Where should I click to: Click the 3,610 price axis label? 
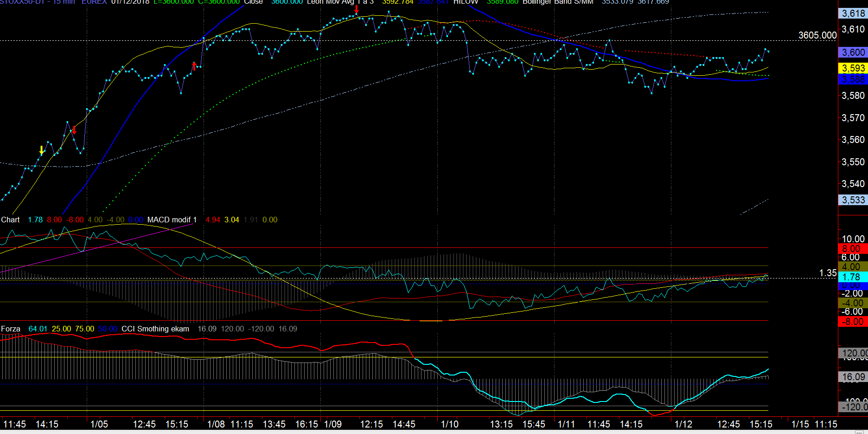coord(853,29)
